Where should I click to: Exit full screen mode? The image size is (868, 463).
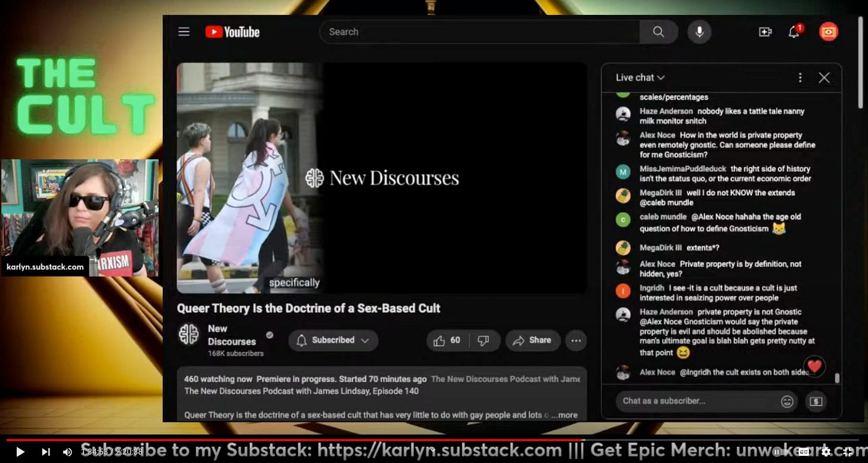(x=848, y=452)
